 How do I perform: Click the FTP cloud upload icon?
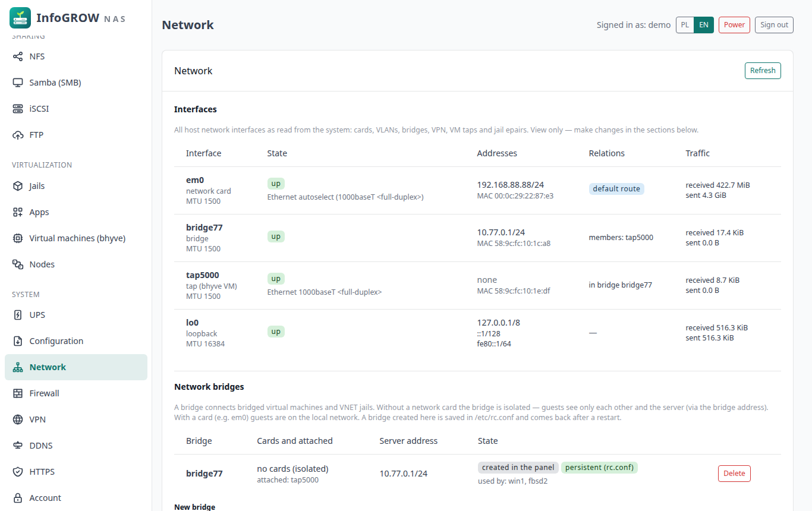coord(18,135)
